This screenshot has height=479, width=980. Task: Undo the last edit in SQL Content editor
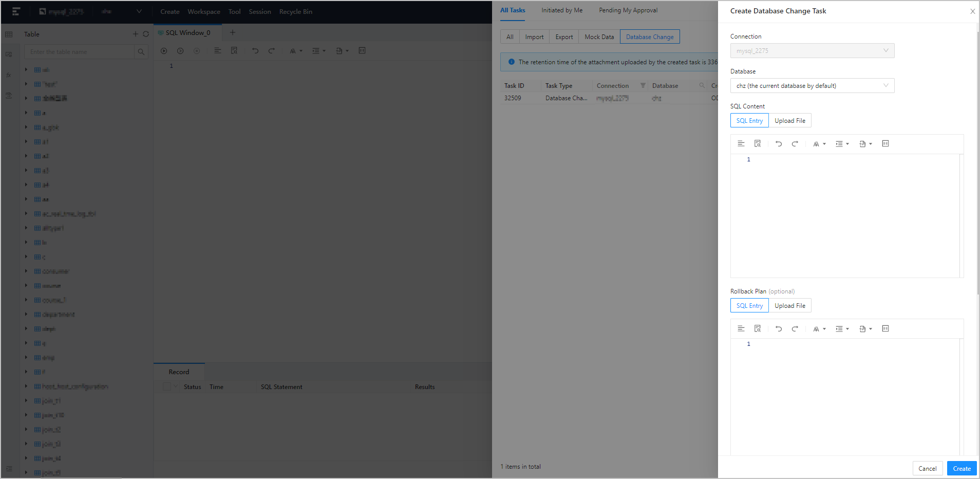coord(779,144)
